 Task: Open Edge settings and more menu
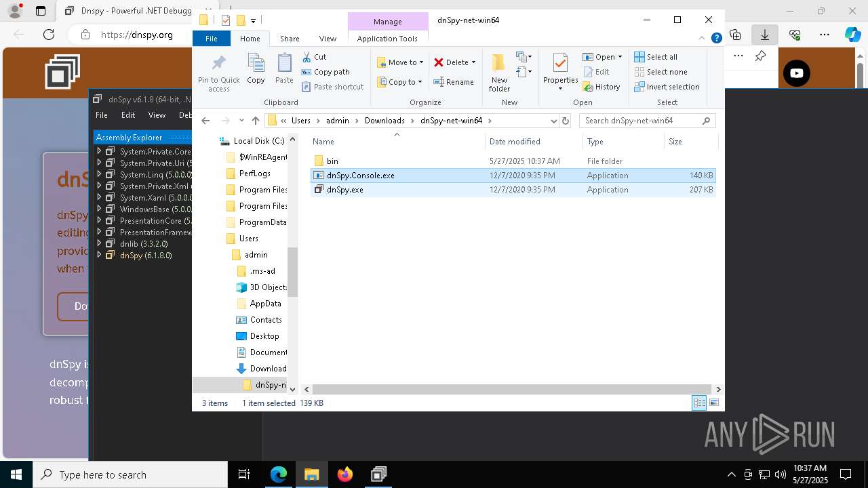(x=825, y=35)
